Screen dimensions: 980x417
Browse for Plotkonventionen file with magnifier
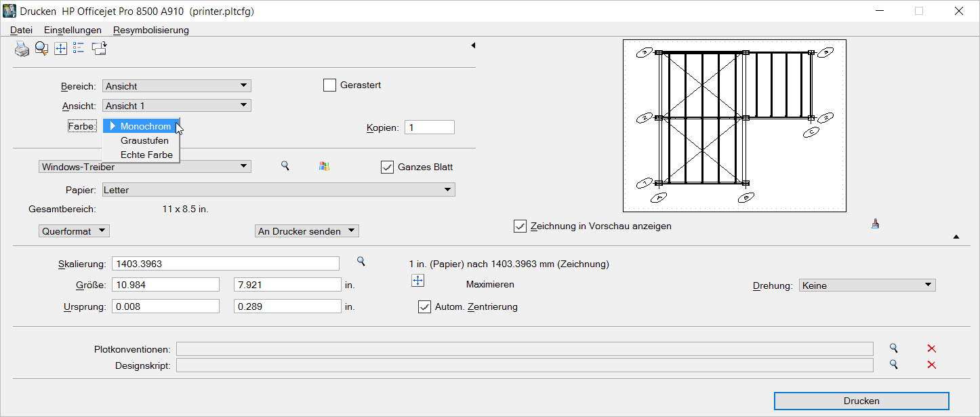(894, 348)
